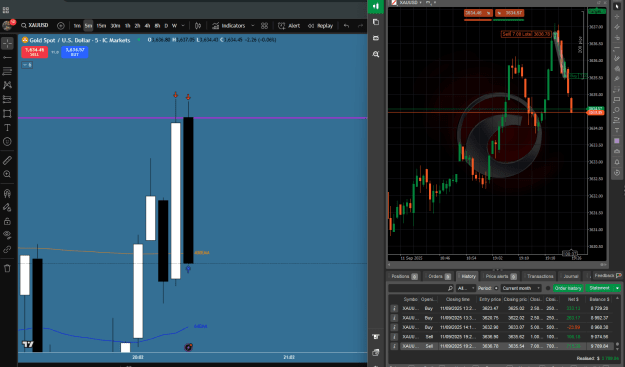
Task: Open the candle chart type selector
Action: point(198,26)
